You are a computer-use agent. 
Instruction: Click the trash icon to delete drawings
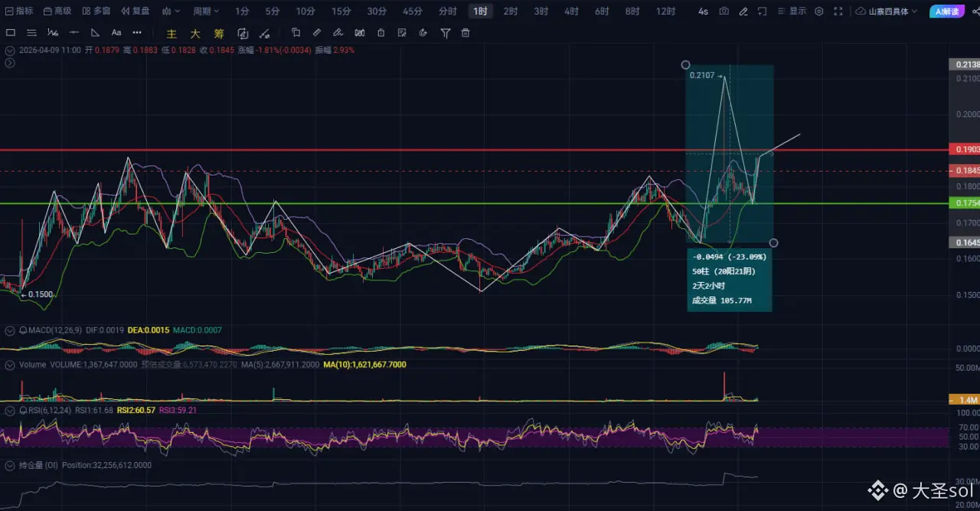pyautogui.click(x=465, y=33)
